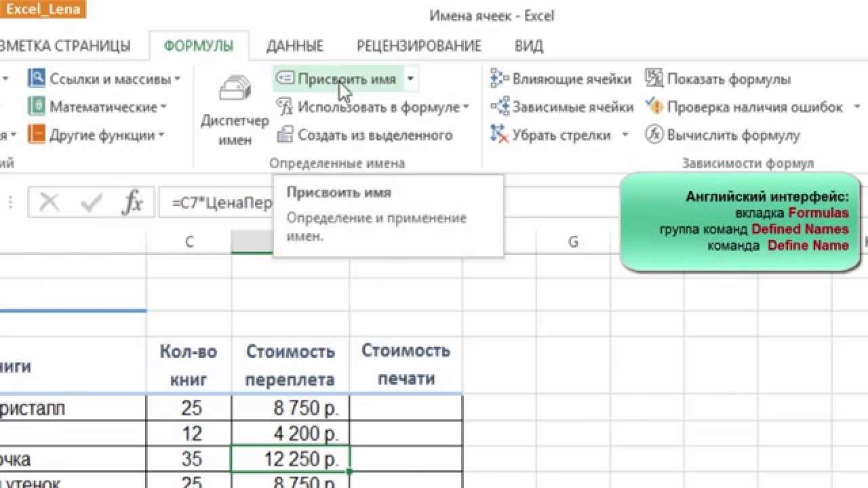Click the Убрать стрелки icon

[x=500, y=135]
